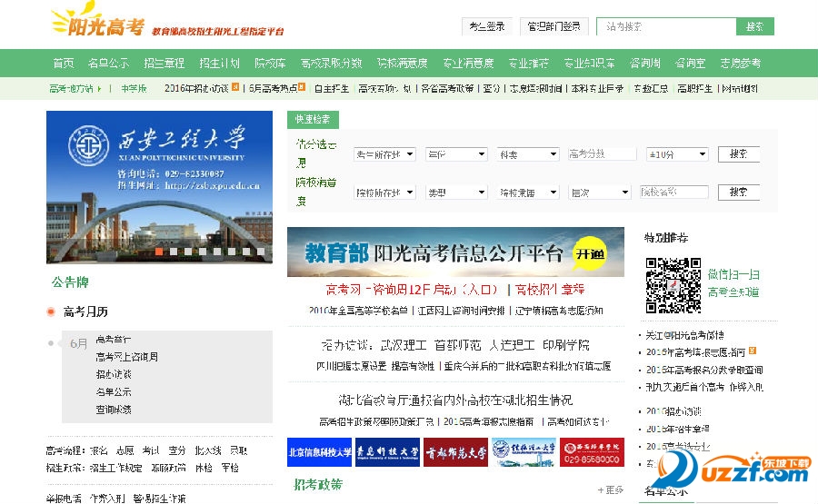Open the 层次 dropdown
Screen dimensions: 818x504
[x=600, y=193]
